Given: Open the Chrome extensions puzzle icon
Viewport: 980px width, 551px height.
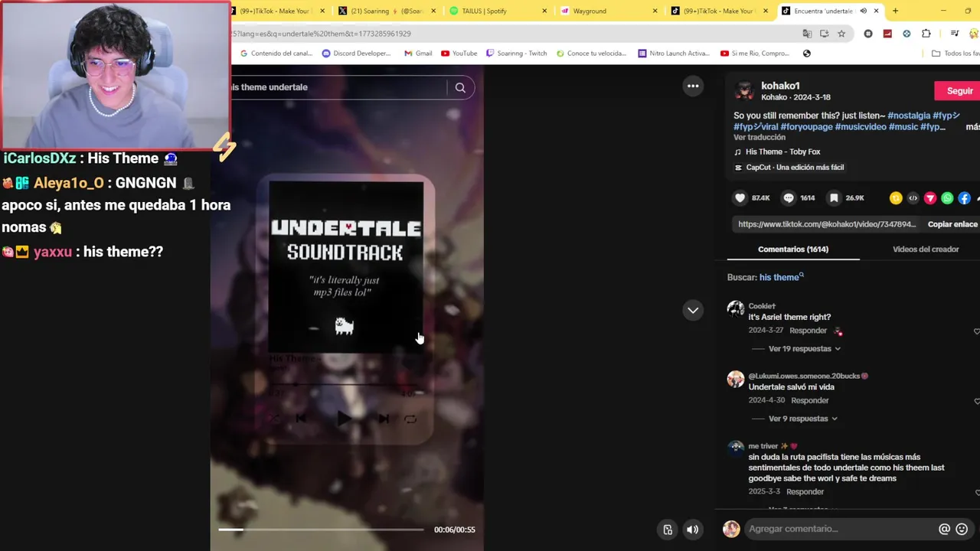Looking at the screenshot, I should tap(926, 34).
